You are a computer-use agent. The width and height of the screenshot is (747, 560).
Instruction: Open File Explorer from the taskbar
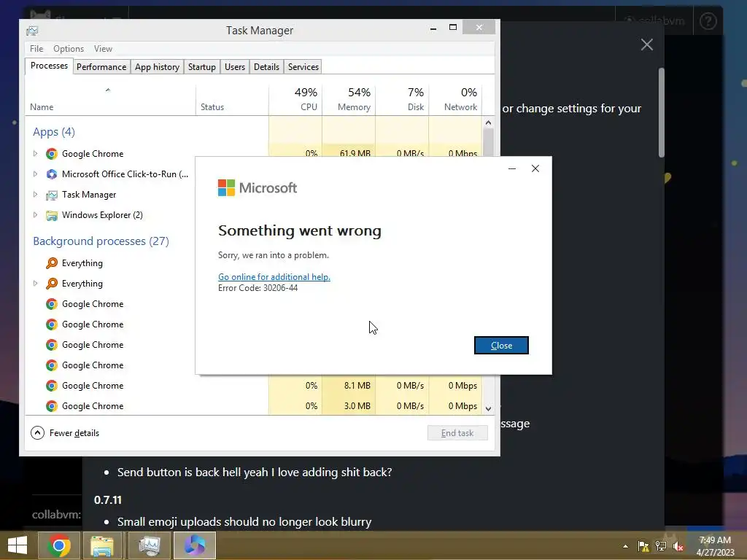click(x=102, y=545)
